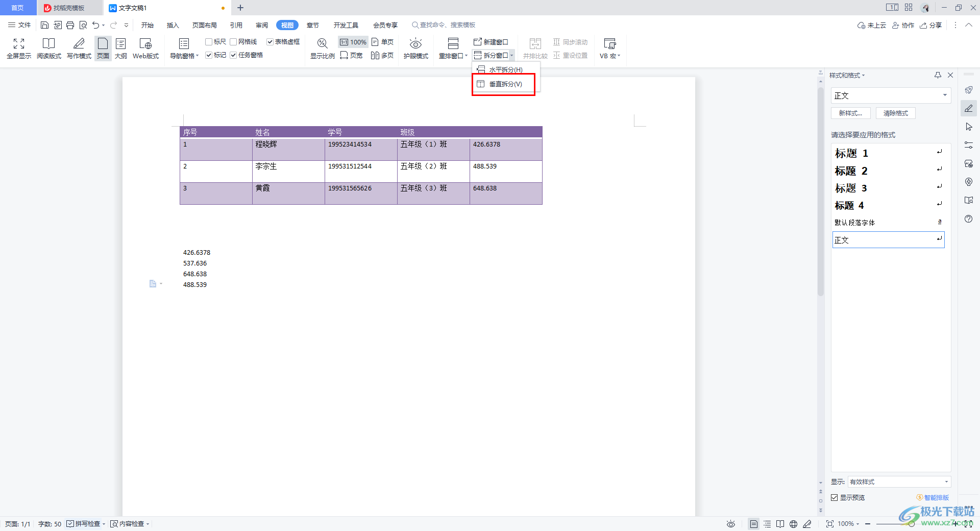Screen dimensions: 980x531
Task: Uncheck the task pane checkbox
Action: coord(233,55)
